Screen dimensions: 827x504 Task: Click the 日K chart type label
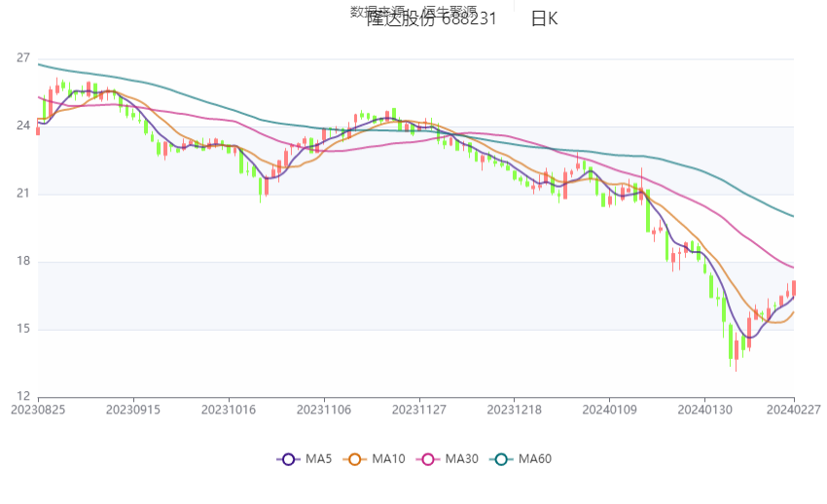pos(544,19)
